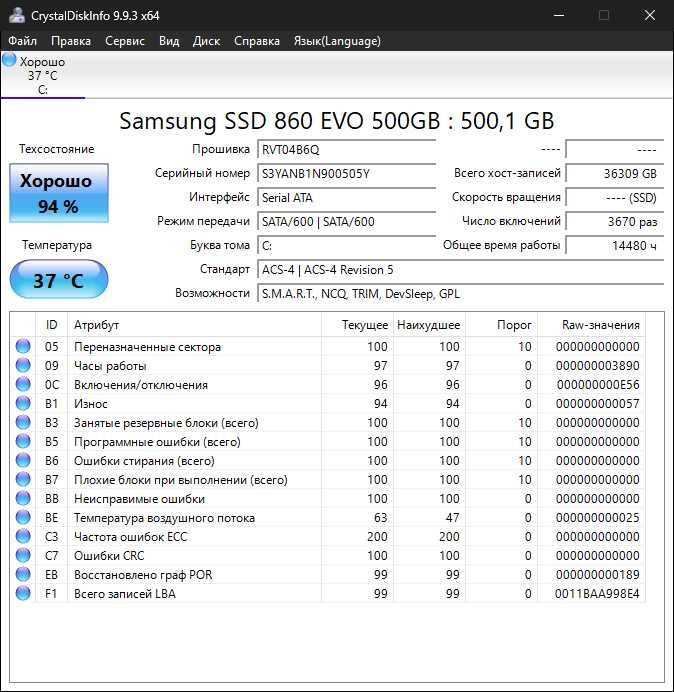Select Ошибки стирания (всего) row
Viewport: 674px width, 692px height.
point(328,460)
